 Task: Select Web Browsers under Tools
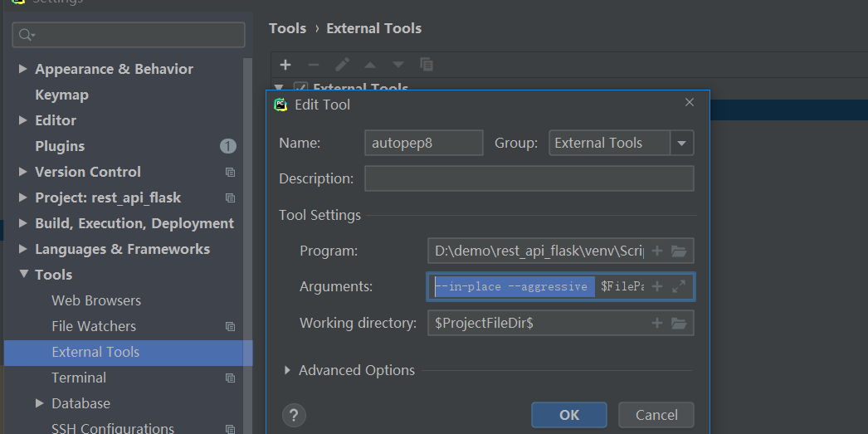(x=96, y=300)
